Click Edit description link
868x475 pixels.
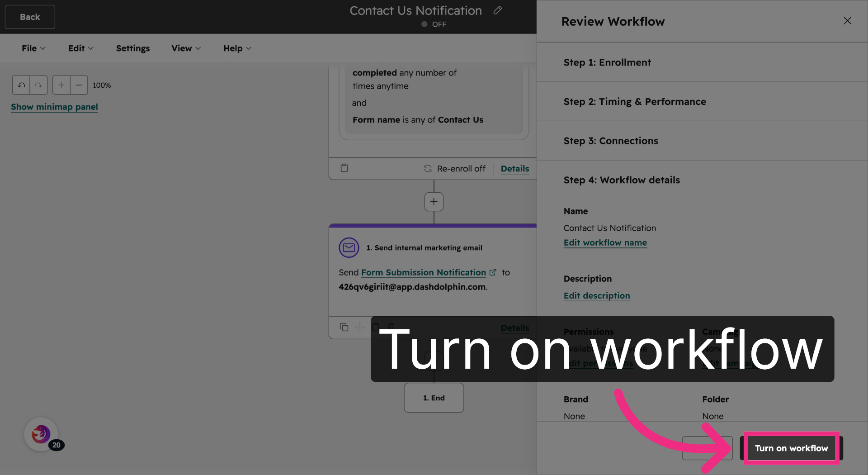(597, 295)
